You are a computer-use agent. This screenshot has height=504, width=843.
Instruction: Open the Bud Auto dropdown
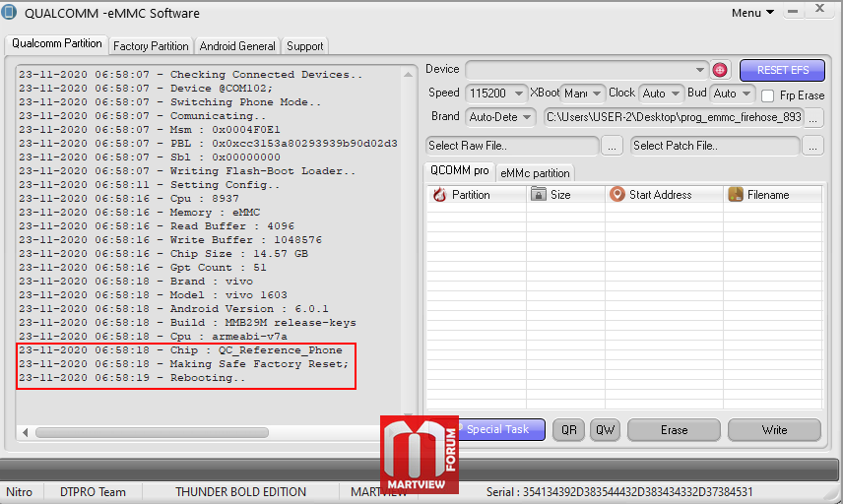(733, 94)
